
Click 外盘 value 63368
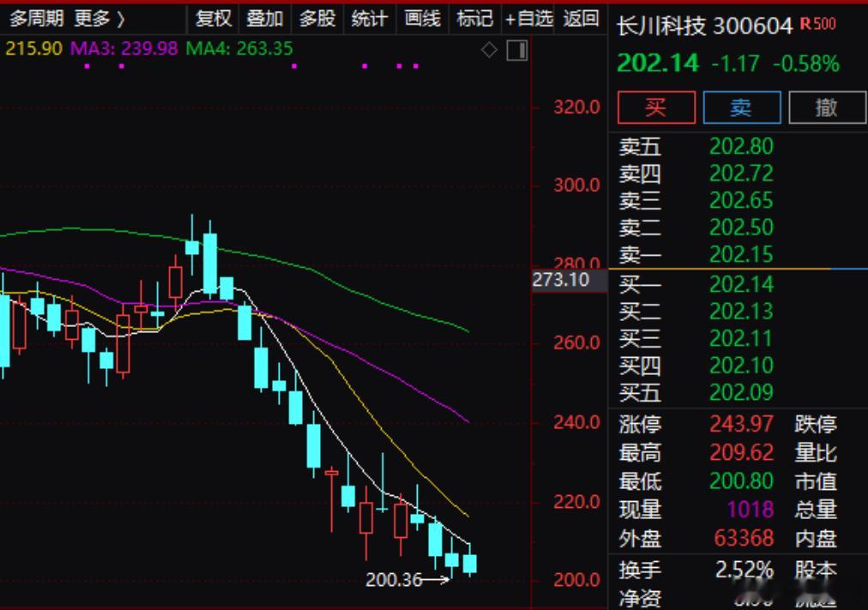click(x=744, y=538)
